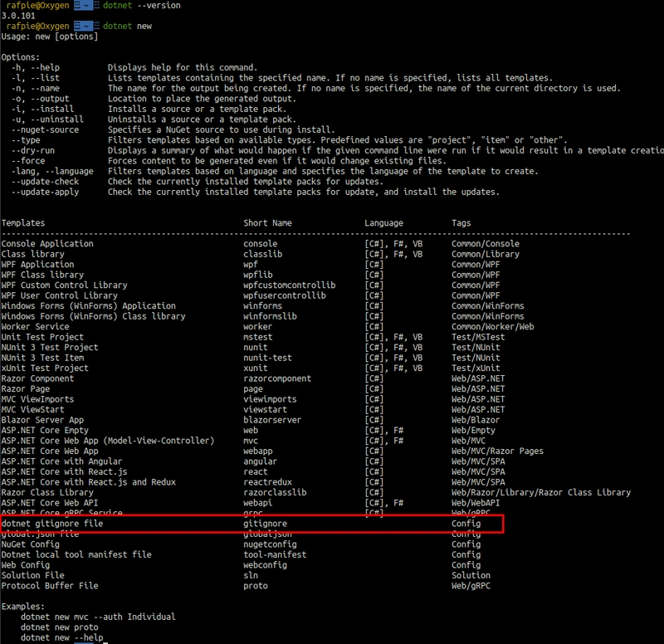Click the 'classlib' short name

262,254
